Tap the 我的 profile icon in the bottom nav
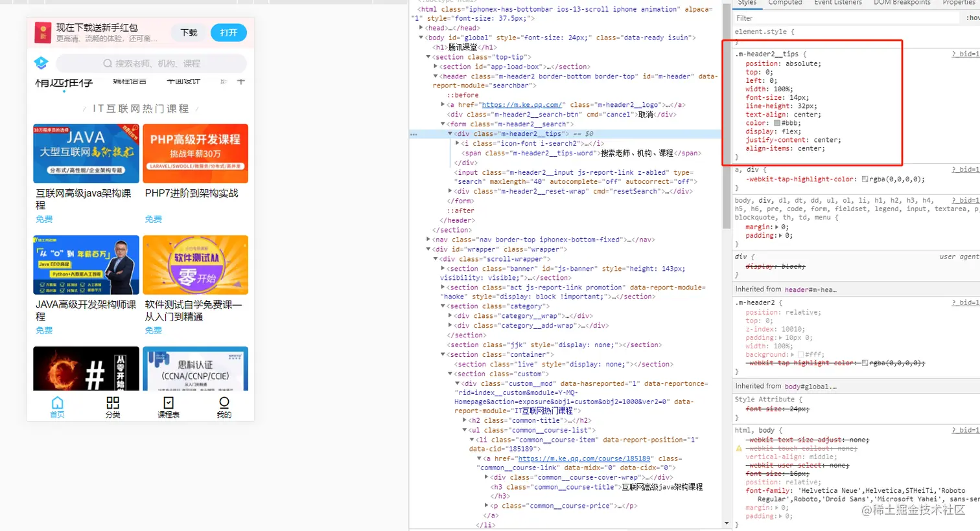 click(x=224, y=407)
